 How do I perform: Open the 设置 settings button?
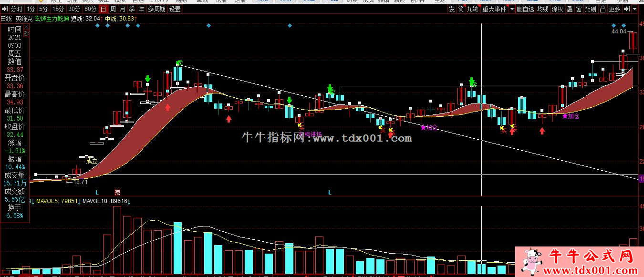coord(175,9)
